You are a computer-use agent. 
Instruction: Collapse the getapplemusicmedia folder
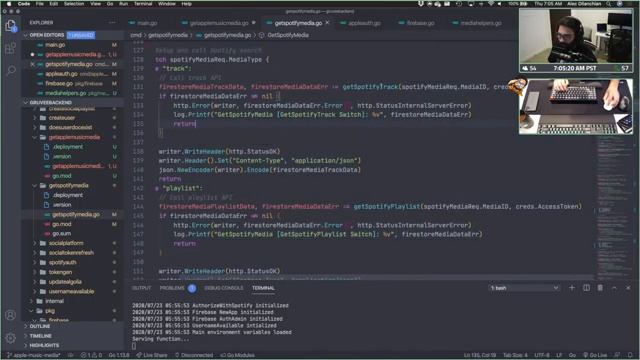[x=35, y=137]
